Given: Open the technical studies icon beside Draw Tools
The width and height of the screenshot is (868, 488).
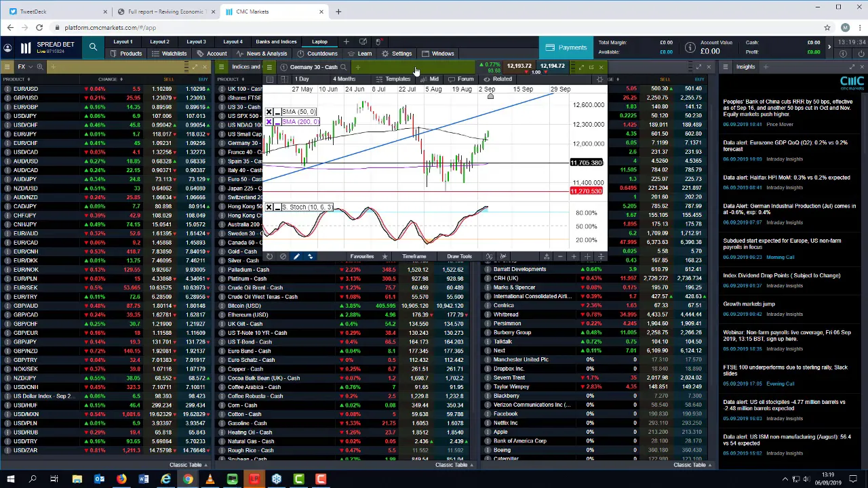Looking at the screenshot, I should coord(489,256).
